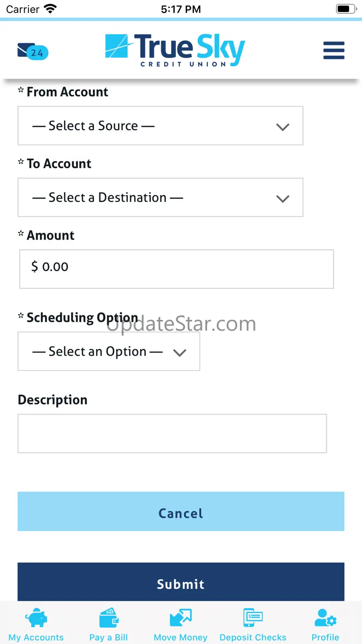Tap the Profile tab label
The height and width of the screenshot is (644, 362).
pyautogui.click(x=325, y=637)
